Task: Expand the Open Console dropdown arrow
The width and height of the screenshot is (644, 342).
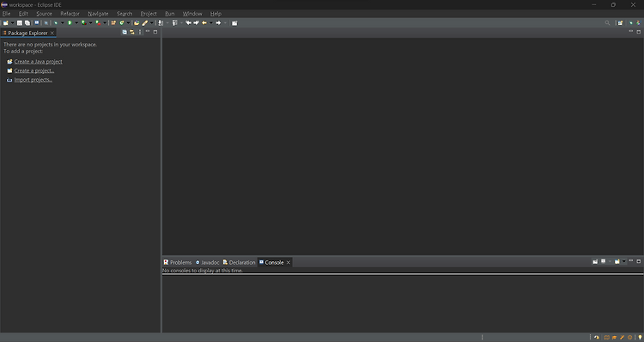Action: [x=624, y=261]
